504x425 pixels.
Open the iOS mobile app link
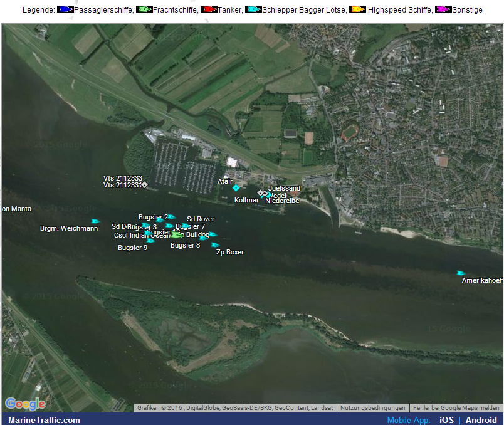446,420
